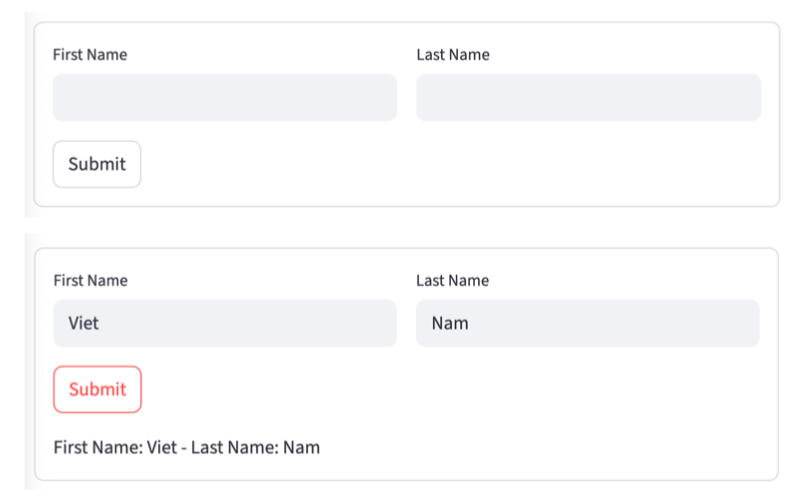Click right end of the empty Last Name field

(x=745, y=97)
